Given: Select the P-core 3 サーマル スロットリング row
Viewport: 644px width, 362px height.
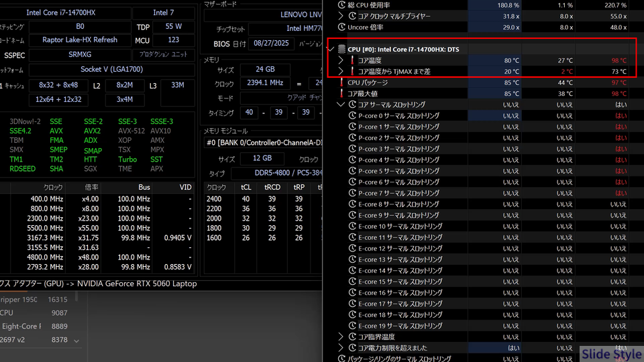Looking at the screenshot, I should (x=399, y=149).
